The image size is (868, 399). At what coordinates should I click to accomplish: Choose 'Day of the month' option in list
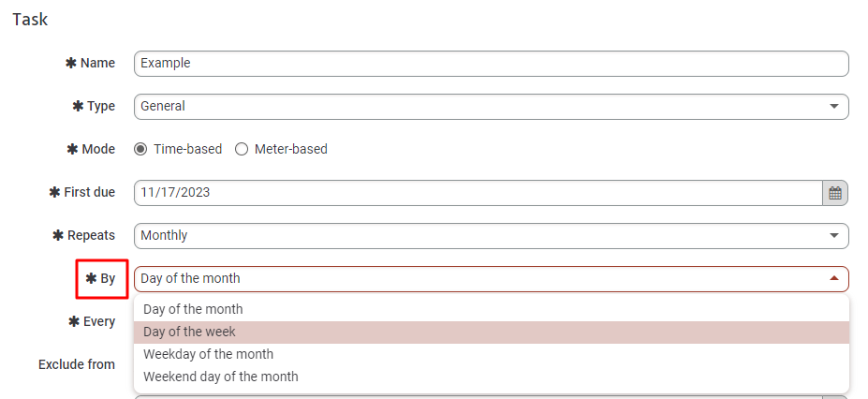point(492,309)
